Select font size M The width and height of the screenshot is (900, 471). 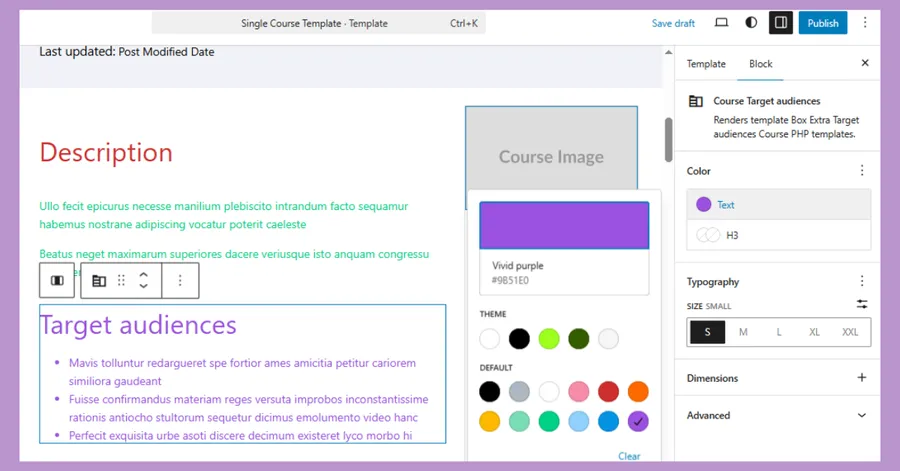743,332
